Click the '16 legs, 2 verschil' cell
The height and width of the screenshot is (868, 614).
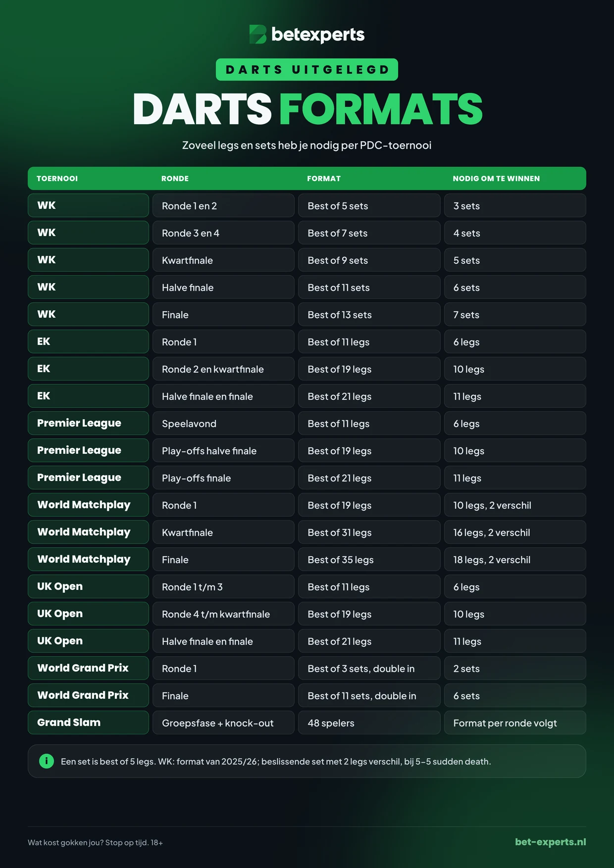point(515,532)
